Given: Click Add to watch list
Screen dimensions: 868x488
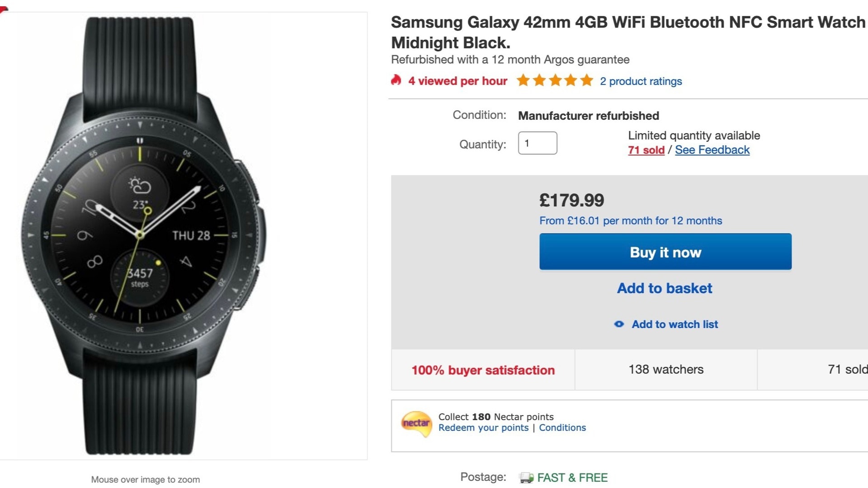Looking at the screenshot, I should click(x=675, y=324).
